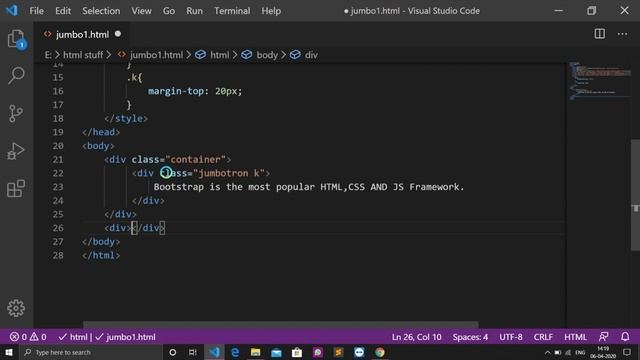This screenshot has width=640, height=360.
Task: Open Task View on taskbar
Action: 193,352
